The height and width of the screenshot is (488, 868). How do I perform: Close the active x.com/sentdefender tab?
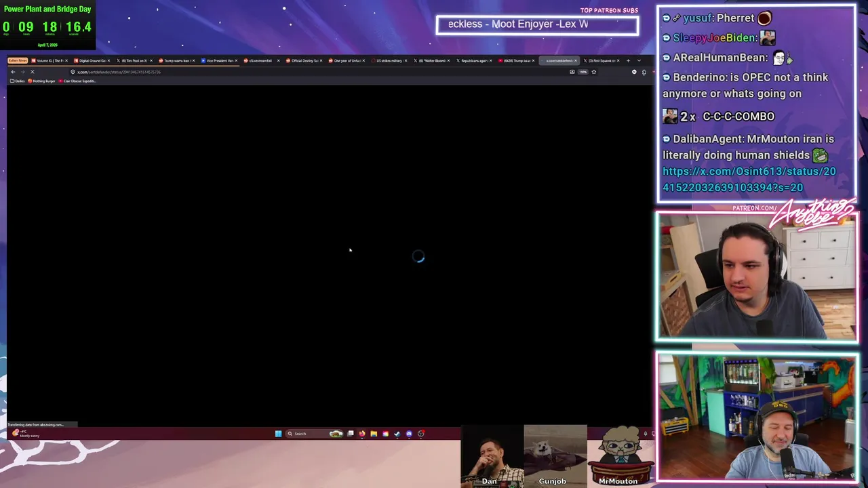point(576,60)
